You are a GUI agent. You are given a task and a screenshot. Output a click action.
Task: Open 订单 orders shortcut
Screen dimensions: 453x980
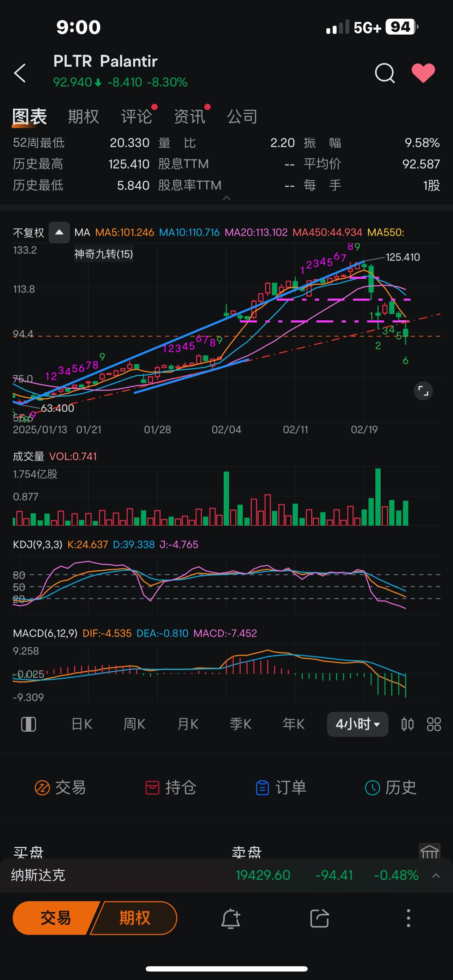pos(281,787)
